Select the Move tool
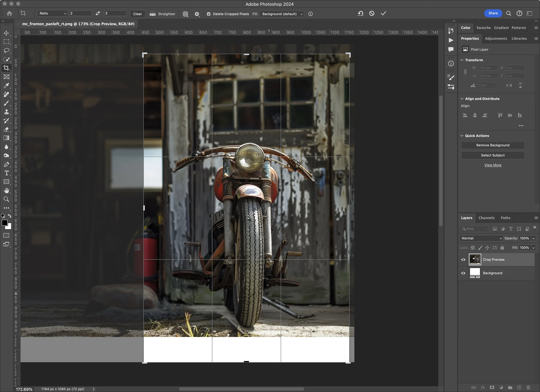Image resolution: width=540 pixels, height=392 pixels. coord(6,33)
